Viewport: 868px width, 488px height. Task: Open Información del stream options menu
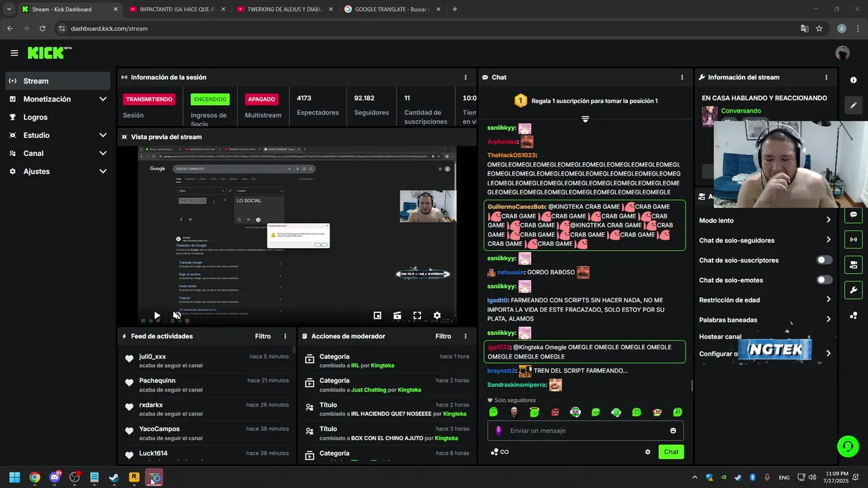pos(826,77)
